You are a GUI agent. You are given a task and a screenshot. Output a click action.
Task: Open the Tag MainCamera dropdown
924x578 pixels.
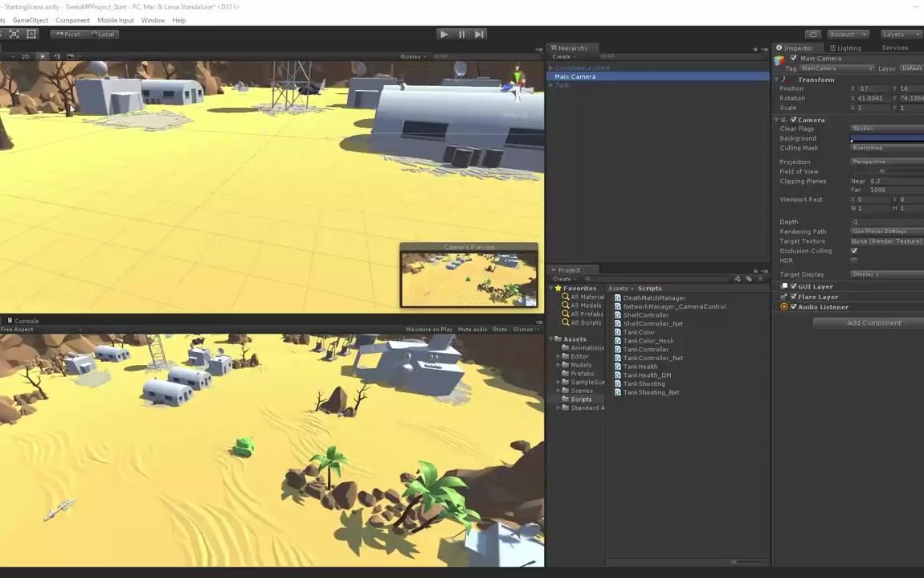tap(836, 68)
